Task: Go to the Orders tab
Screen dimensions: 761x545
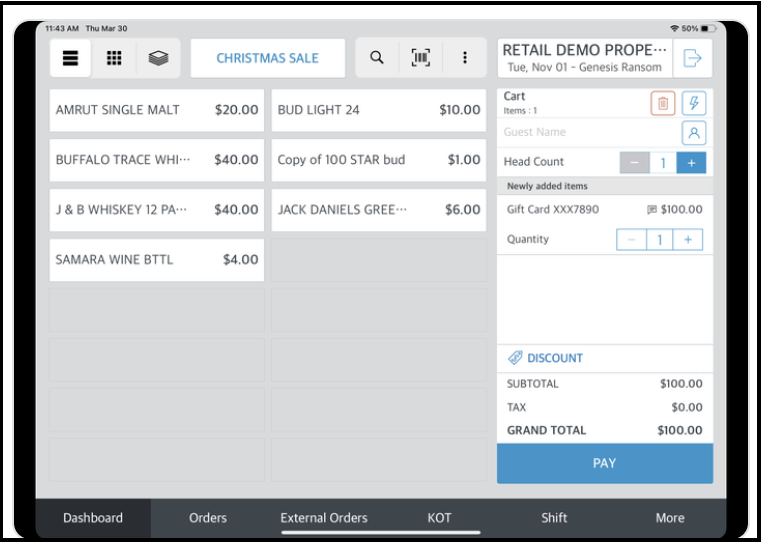Action: [208, 518]
